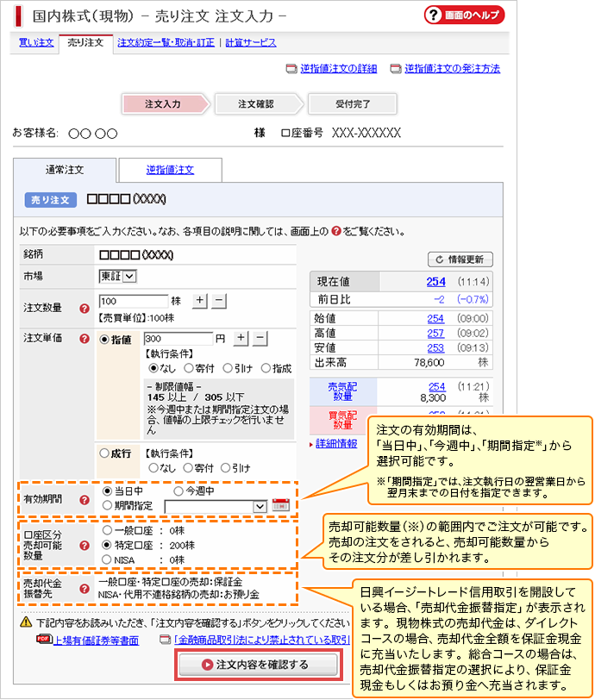This screenshot has width=595, height=700.
Task: Click help icon next to 注文数量
Action: (x=85, y=308)
